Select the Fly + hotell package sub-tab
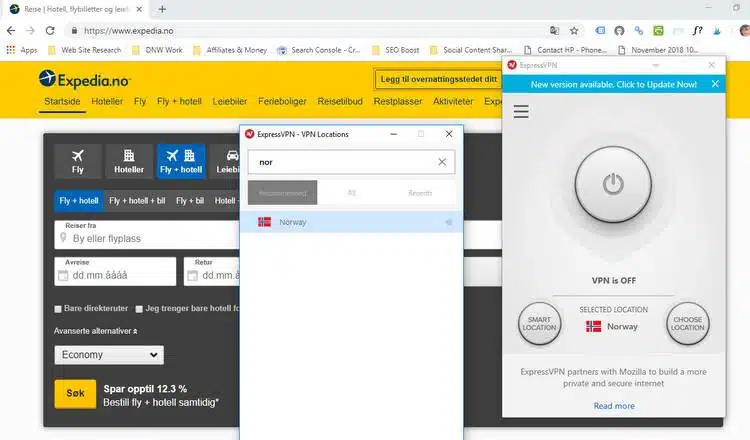Screen dimensions: 750x440 (x=79, y=201)
